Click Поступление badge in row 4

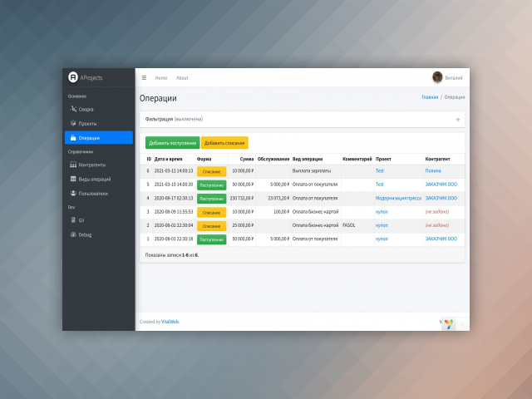[x=211, y=199]
